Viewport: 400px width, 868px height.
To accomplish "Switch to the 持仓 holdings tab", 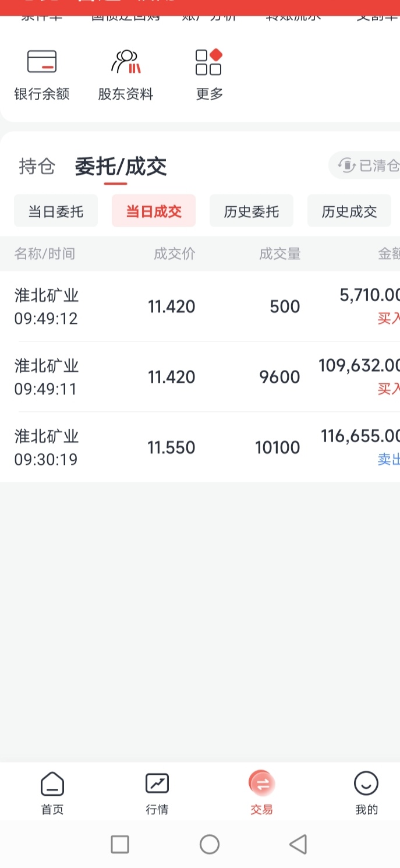I will (x=37, y=167).
